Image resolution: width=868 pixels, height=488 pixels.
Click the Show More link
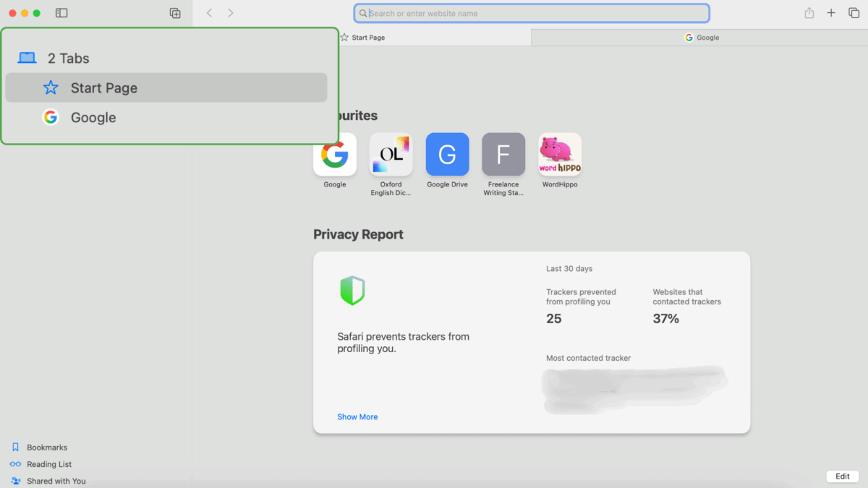tap(357, 417)
